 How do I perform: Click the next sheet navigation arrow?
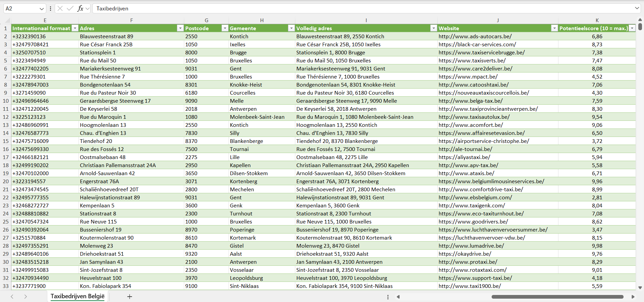coord(26,297)
